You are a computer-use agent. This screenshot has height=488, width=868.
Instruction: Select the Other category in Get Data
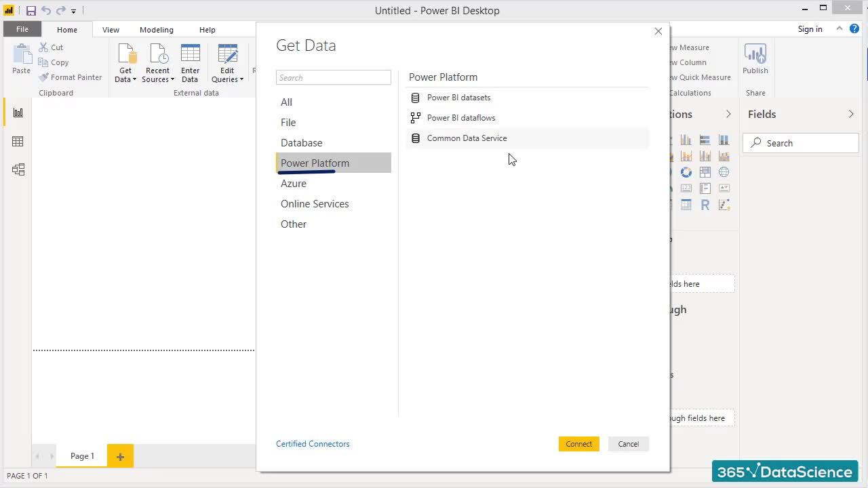pos(334,224)
